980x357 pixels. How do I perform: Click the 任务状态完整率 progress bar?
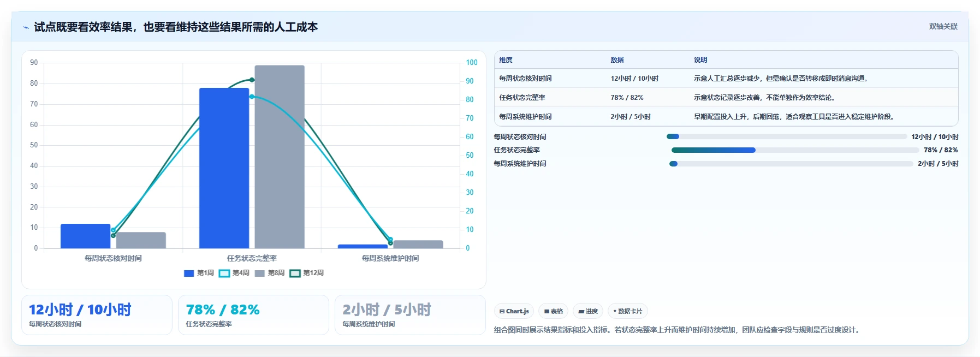click(x=795, y=150)
